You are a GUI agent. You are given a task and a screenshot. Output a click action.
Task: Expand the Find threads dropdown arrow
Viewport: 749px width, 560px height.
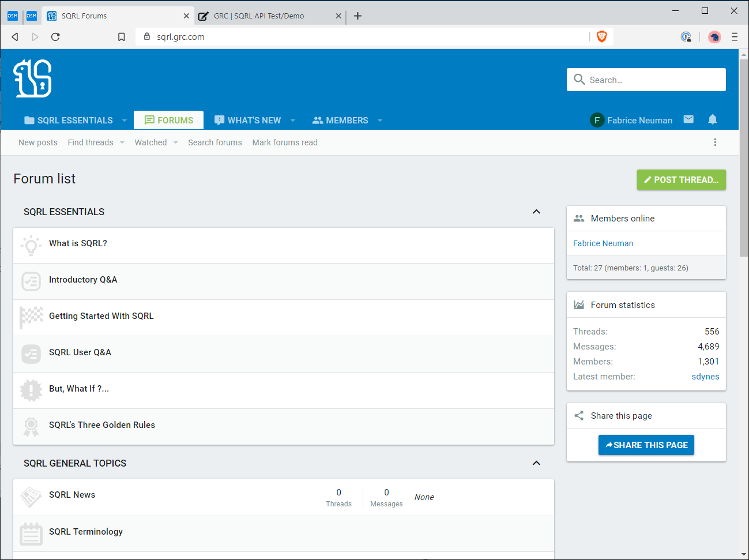click(122, 142)
